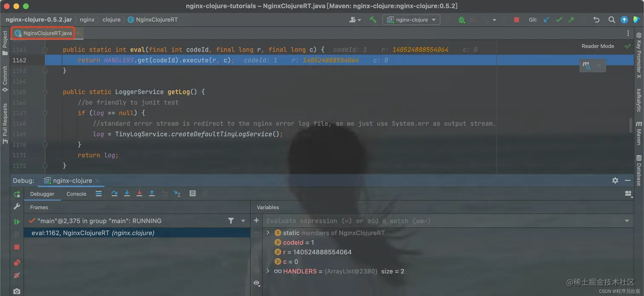The image size is (644, 296).
Task: Click the Maven reload floating icon in editor
Action: (586, 66)
